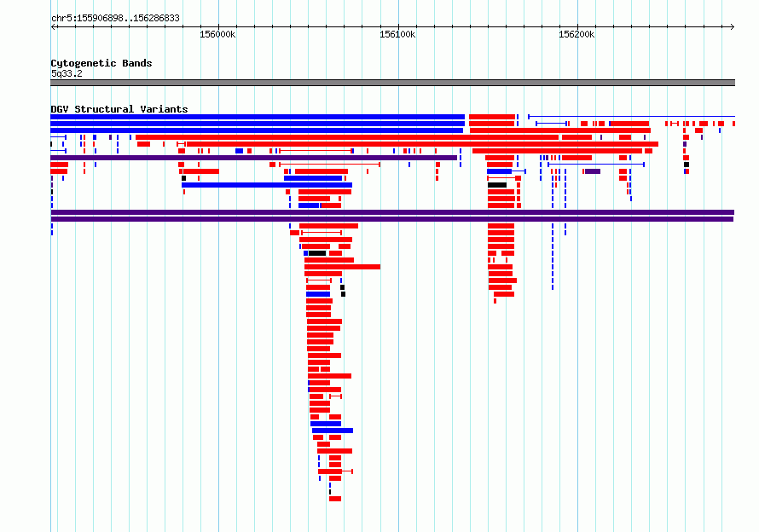759x532 pixels.
Task: Click the 156100k ruler label
Action: click(397, 34)
